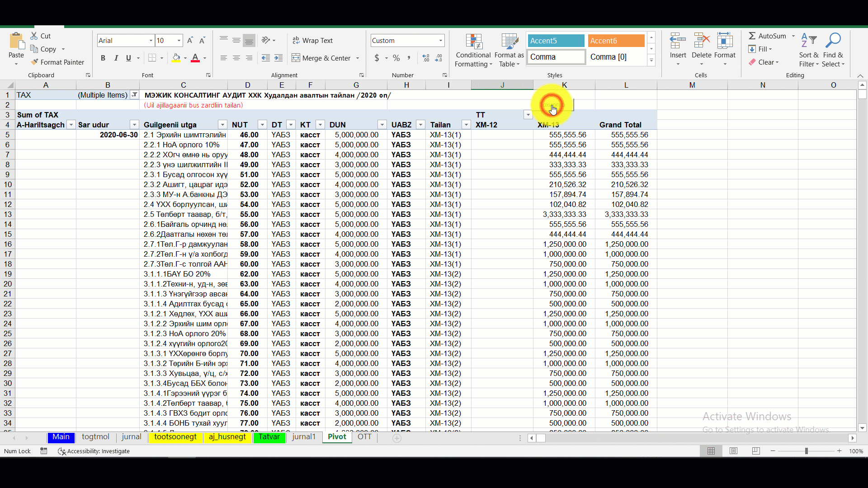
Task: Open the tootsoonegt sheet tab
Action: click(175, 436)
